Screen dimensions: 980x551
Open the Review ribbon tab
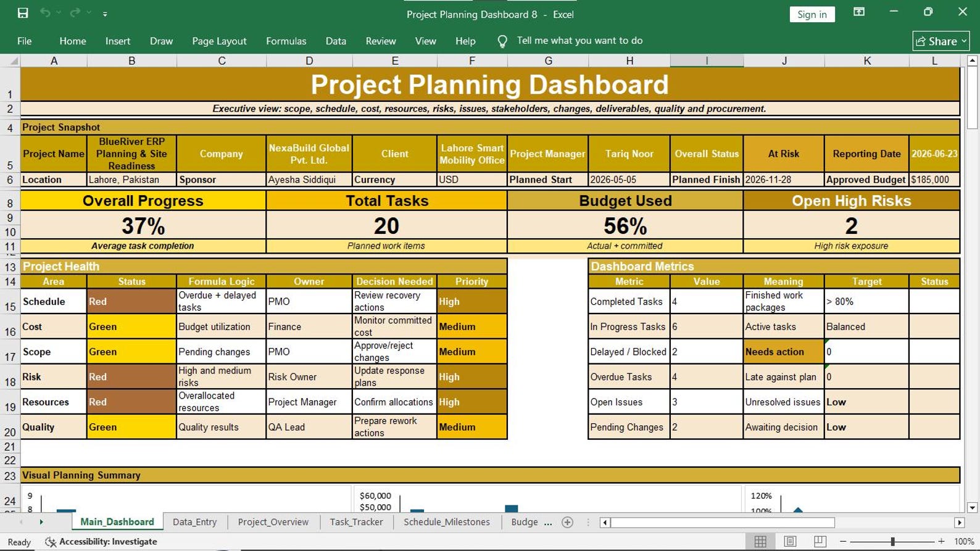coord(381,41)
